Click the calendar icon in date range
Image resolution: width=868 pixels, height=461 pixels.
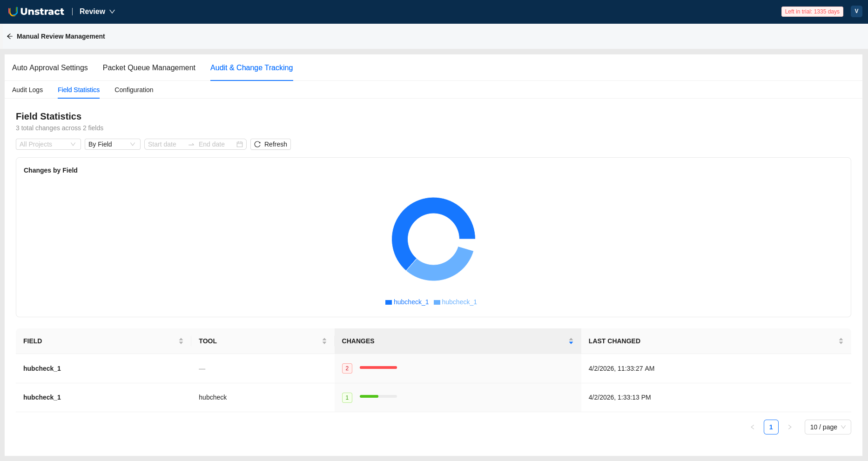240,144
